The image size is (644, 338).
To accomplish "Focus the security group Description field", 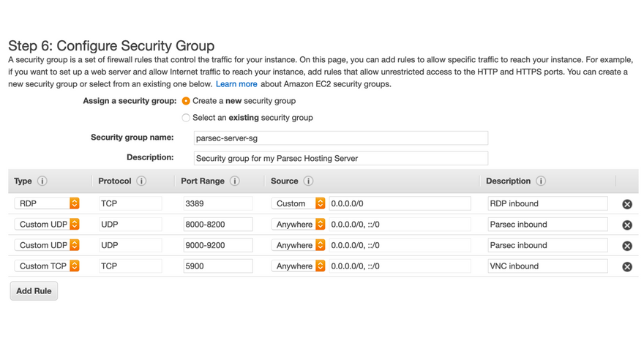I will coord(340,158).
